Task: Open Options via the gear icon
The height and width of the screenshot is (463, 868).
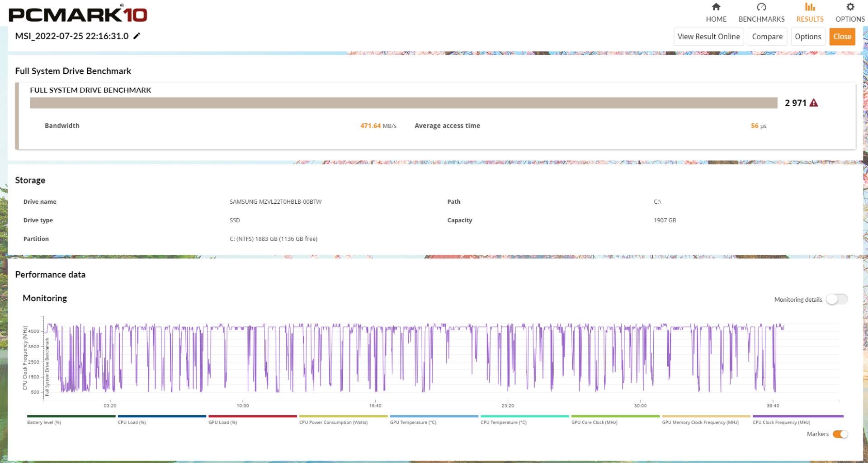Action: (850, 7)
